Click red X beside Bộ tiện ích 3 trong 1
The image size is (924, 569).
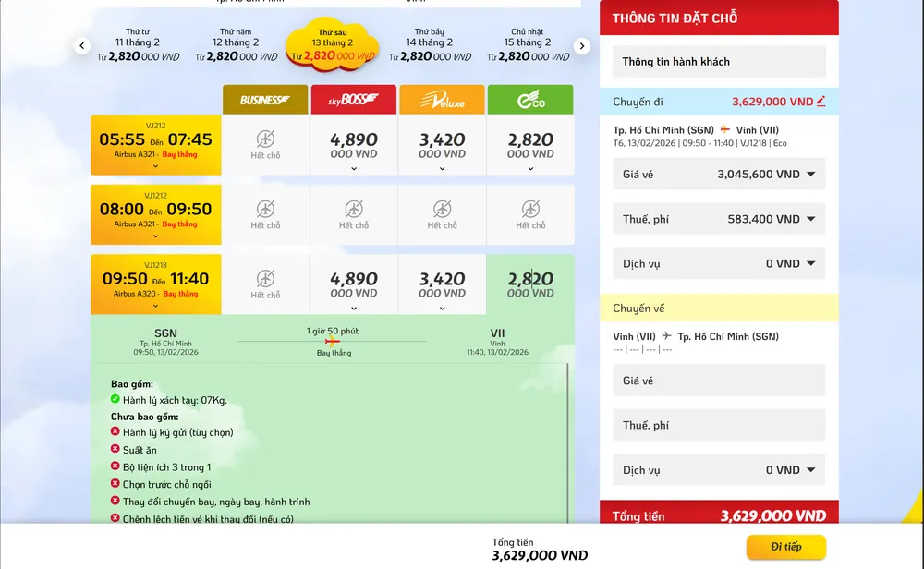[115, 466]
